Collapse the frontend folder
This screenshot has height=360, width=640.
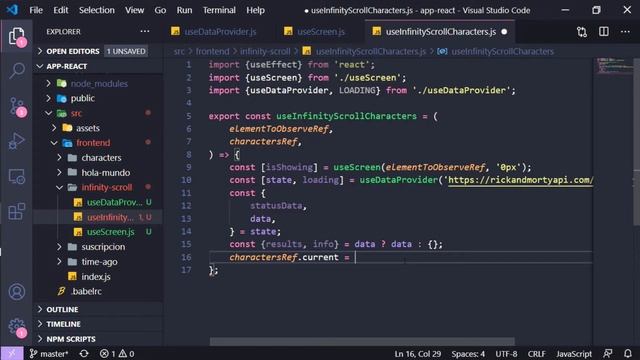(x=93, y=143)
